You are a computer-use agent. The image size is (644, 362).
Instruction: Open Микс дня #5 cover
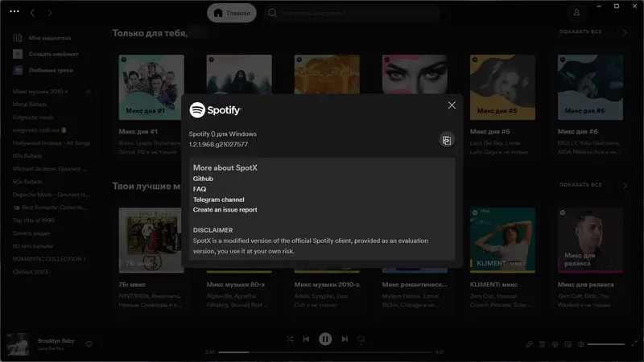click(502, 87)
